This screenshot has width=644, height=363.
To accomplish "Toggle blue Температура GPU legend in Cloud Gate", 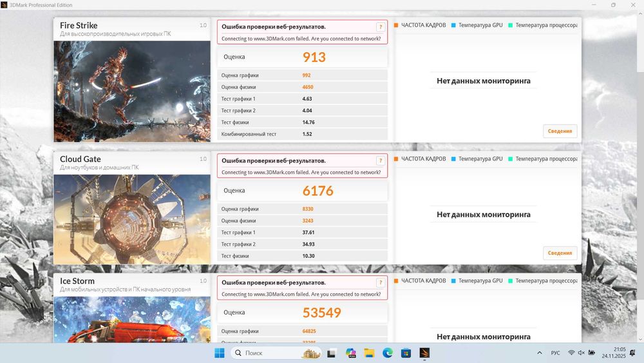I will click(477, 159).
